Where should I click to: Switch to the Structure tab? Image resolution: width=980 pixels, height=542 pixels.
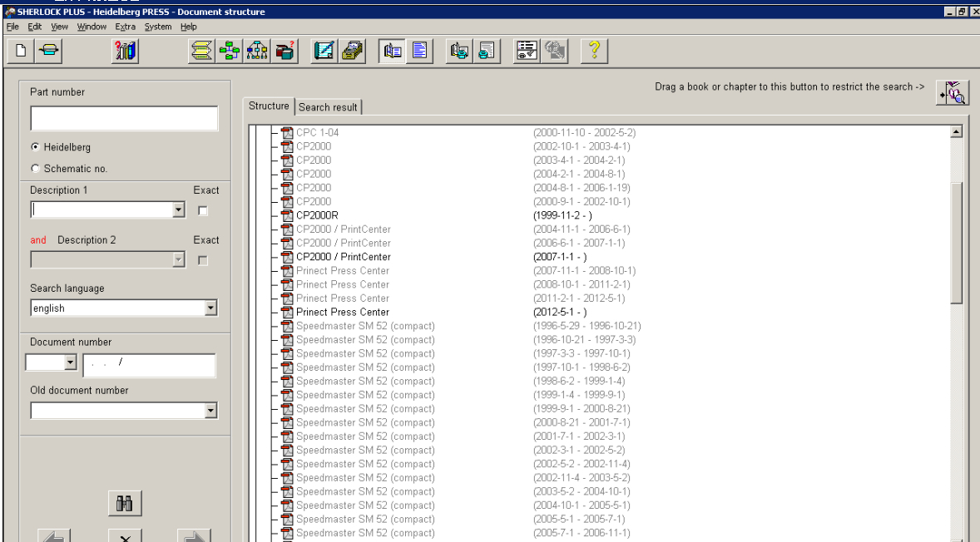[x=269, y=106]
